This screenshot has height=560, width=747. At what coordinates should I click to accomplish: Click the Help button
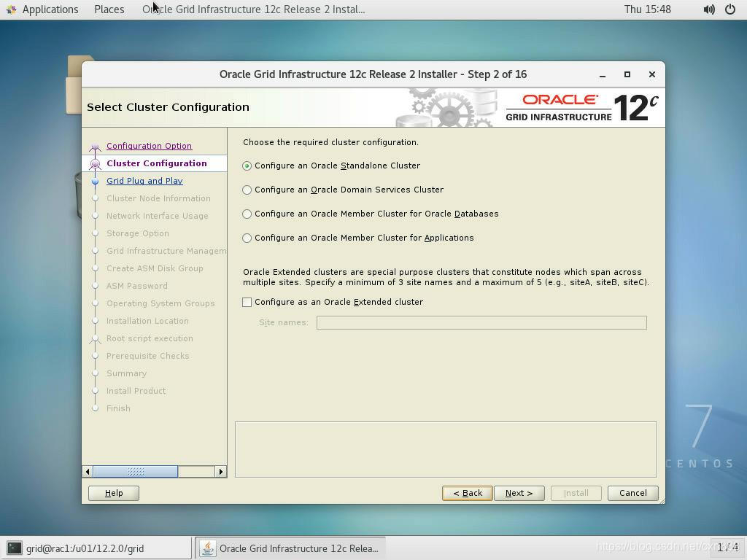(x=114, y=493)
